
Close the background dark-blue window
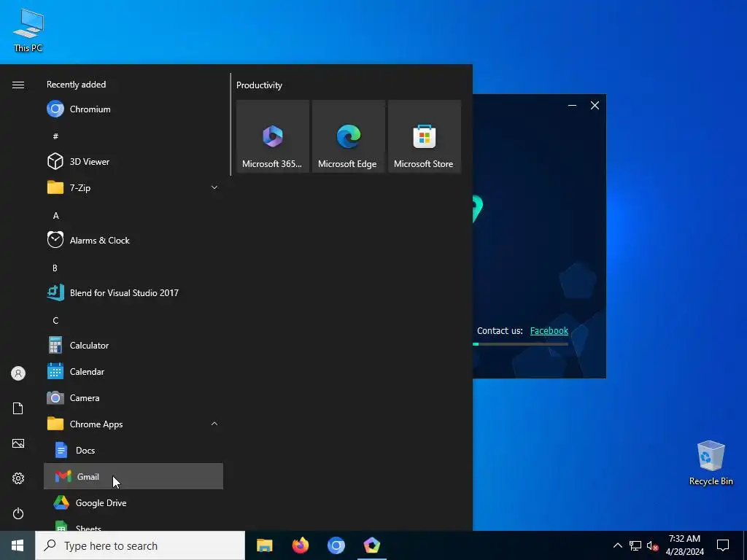595,105
